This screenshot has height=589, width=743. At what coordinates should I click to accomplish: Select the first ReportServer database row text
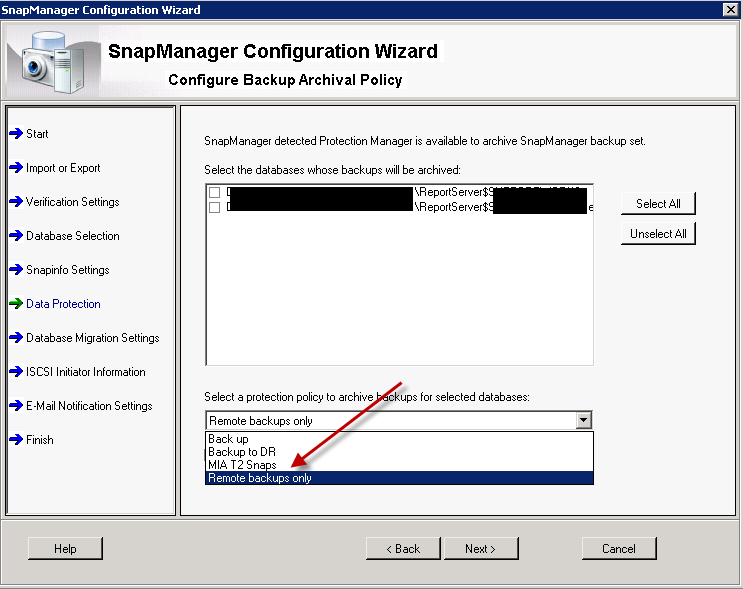click(410, 192)
